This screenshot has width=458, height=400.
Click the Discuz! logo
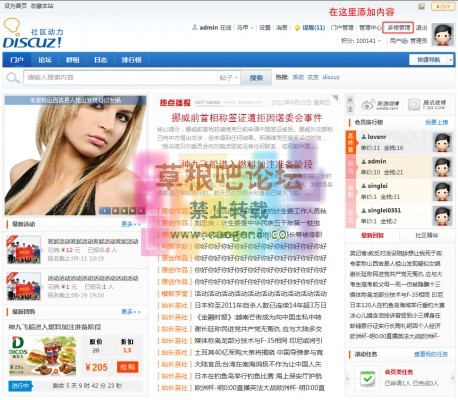[33, 34]
